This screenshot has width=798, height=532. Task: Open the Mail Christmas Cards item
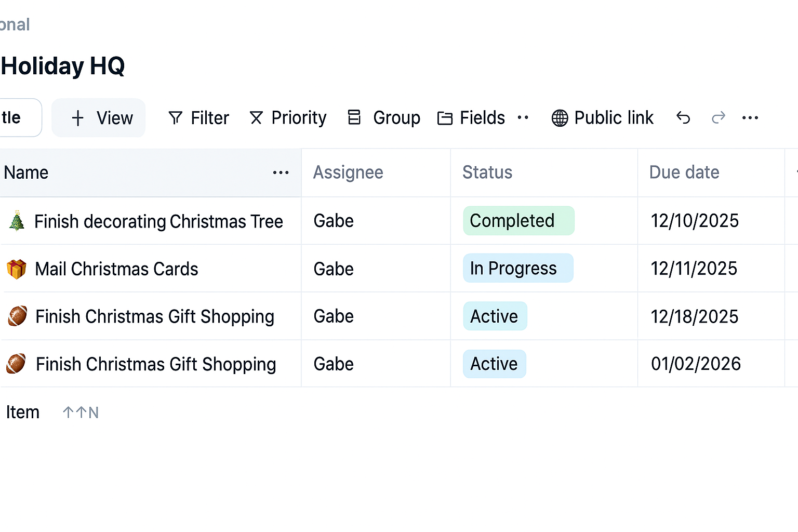pyautogui.click(x=116, y=269)
